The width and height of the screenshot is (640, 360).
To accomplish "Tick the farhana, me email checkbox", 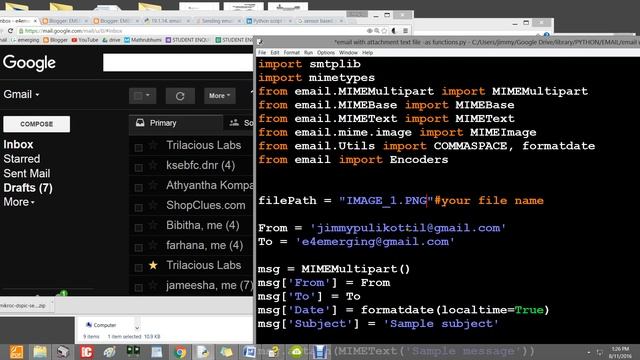I will (x=139, y=247).
